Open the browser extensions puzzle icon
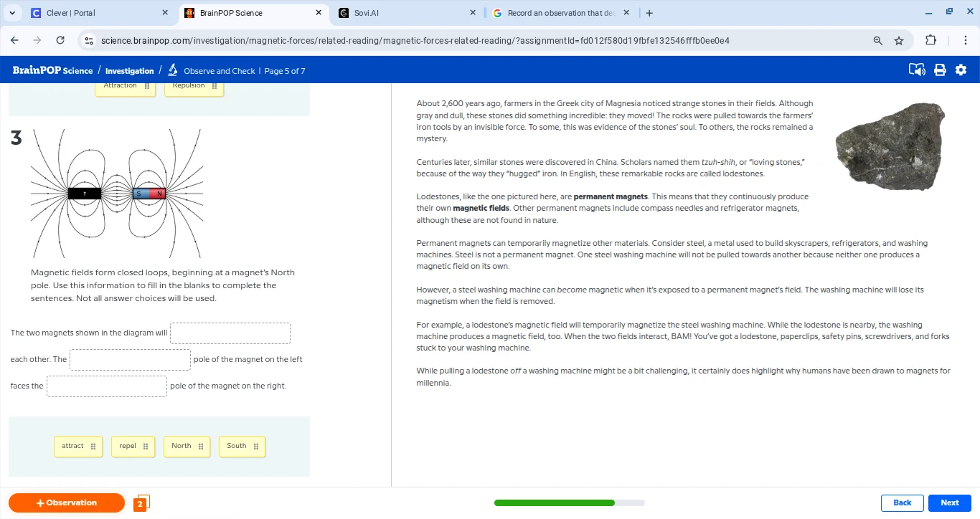The image size is (980, 519). tap(931, 41)
